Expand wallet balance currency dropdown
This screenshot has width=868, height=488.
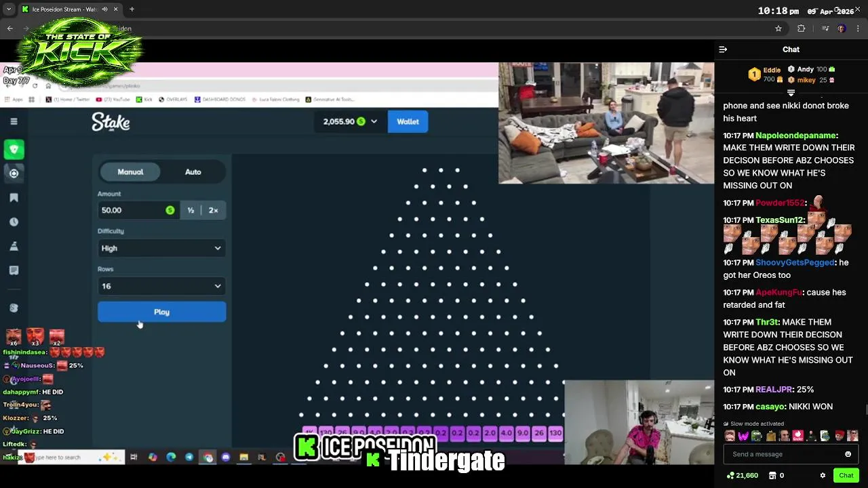[374, 121]
